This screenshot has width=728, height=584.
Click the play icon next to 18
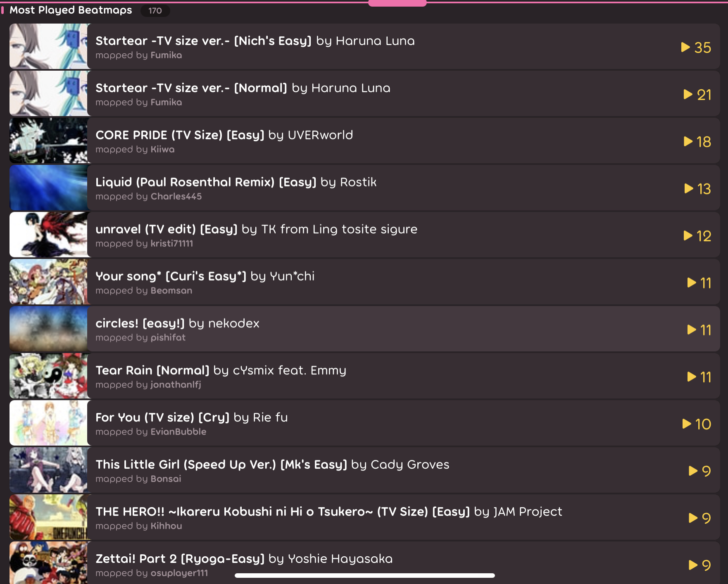pyautogui.click(x=688, y=141)
